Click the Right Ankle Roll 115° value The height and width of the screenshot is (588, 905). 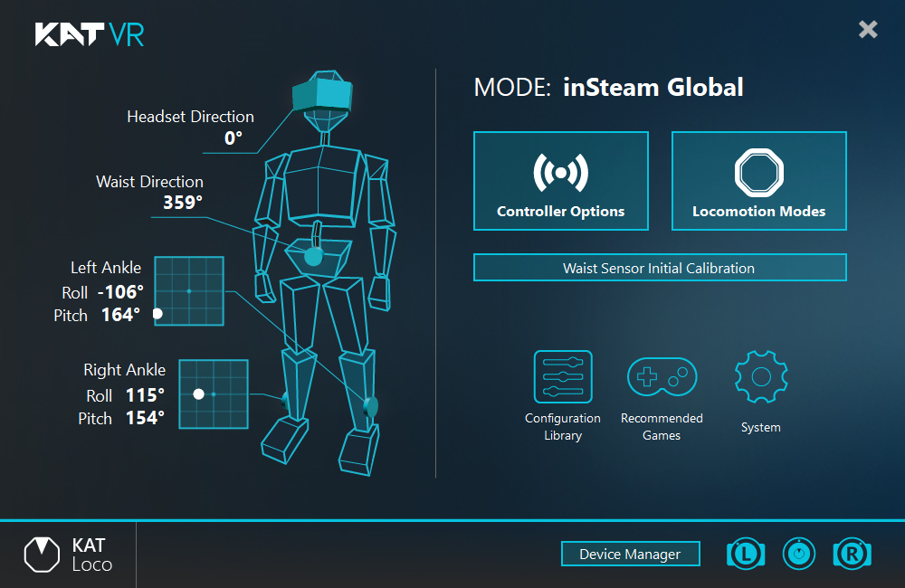click(x=145, y=395)
